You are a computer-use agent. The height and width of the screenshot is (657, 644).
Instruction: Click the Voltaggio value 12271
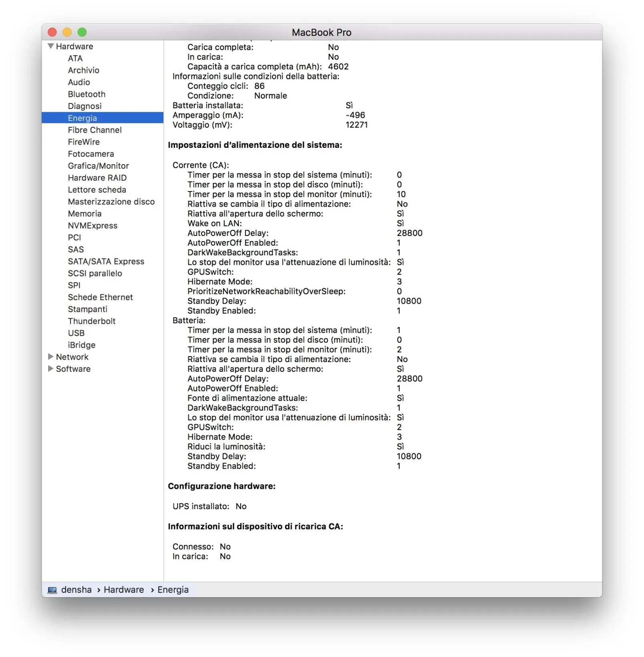click(x=356, y=125)
